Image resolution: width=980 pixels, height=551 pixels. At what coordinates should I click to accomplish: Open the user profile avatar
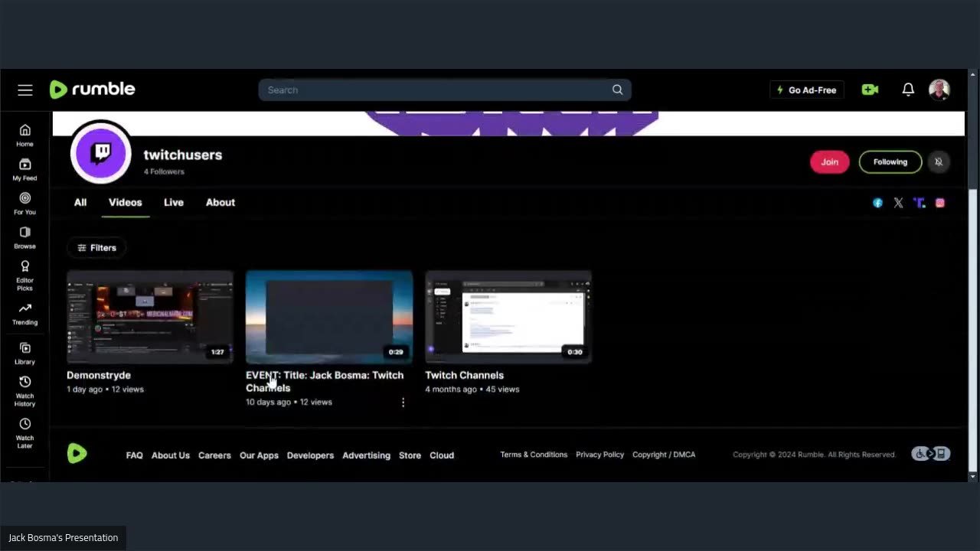(x=939, y=90)
